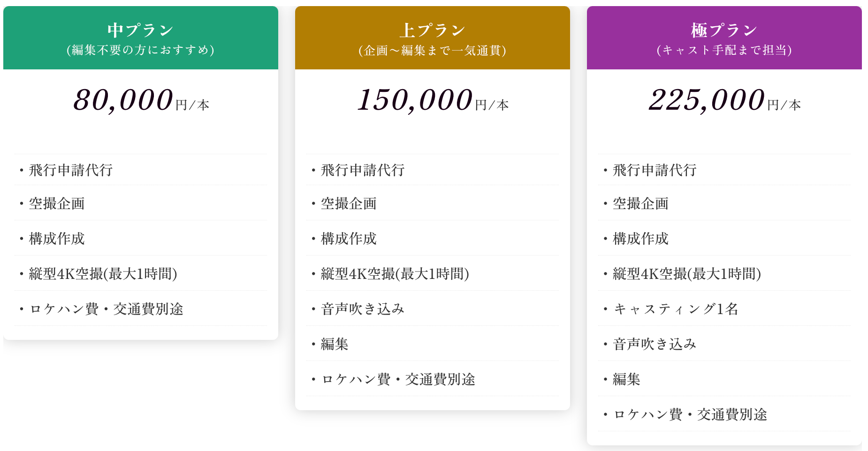
Task: Click 編集 item in the 上プラン list
Action: [335, 344]
